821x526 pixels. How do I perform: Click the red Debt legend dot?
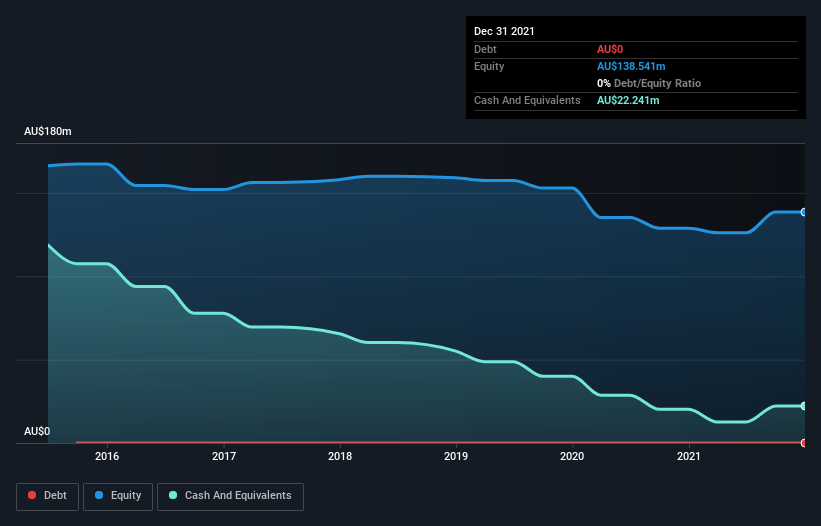point(32,496)
